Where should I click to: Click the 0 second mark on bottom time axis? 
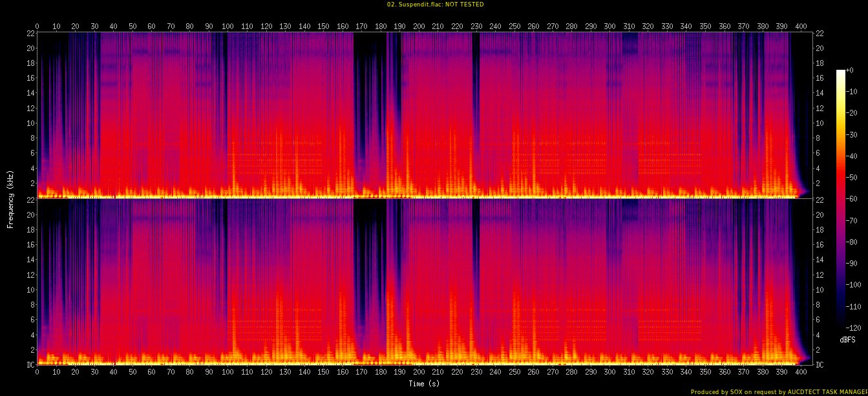(x=37, y=373)
